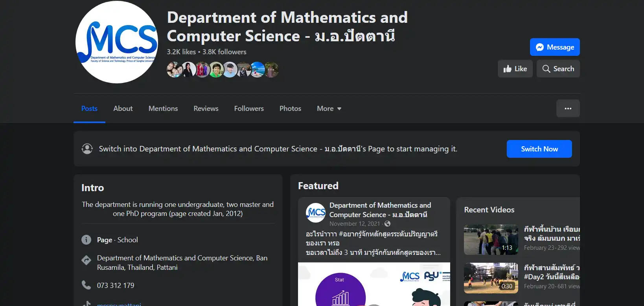The height and width of the screenshot is (306, 644).
Task: Click the MCS page profile picture
Action: coord(117,42)
